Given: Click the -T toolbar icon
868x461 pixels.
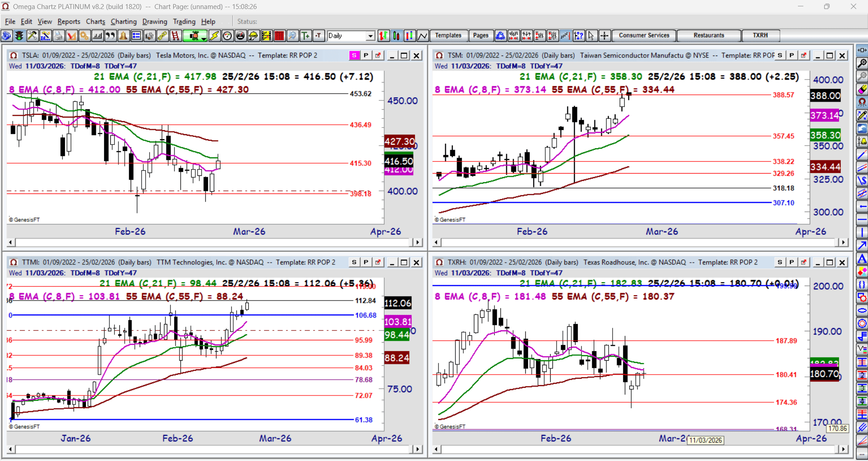Looking at the screenshot, I should click(319, 36).
